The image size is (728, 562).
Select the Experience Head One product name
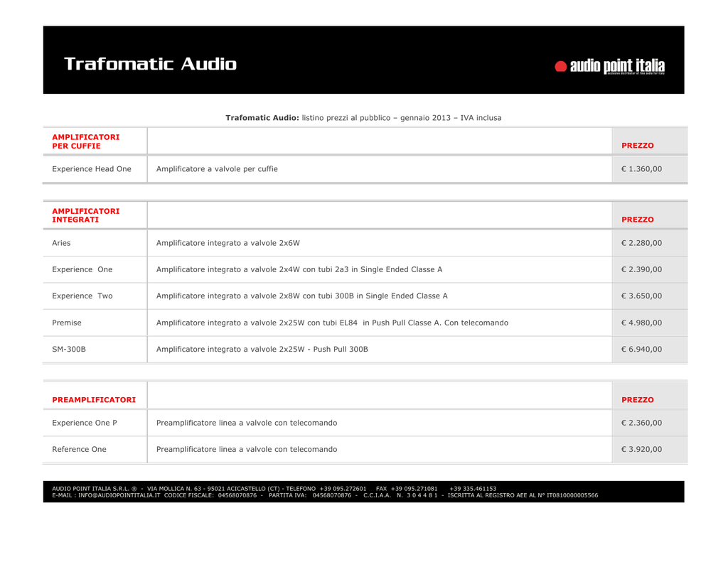click(x=92, y=169)
